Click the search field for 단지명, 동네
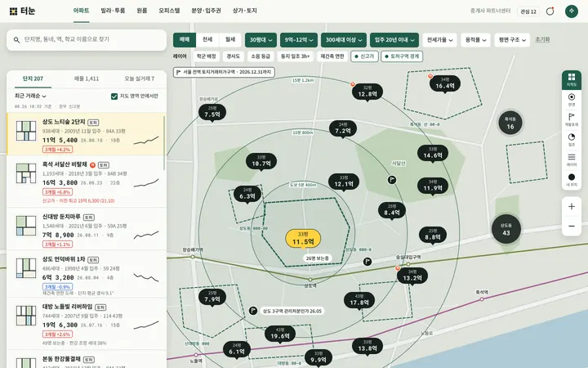The width and height of the screenshot is (588, 368). coord(87,40)
